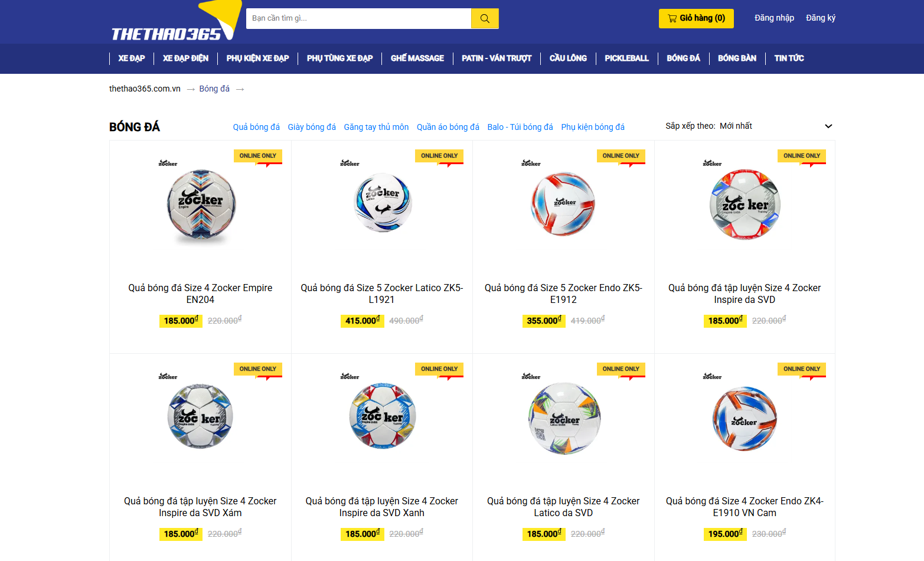924x561 pixels.
Task: Filter by Găng tay thủ môn category
Action: (x=376, y=127)
